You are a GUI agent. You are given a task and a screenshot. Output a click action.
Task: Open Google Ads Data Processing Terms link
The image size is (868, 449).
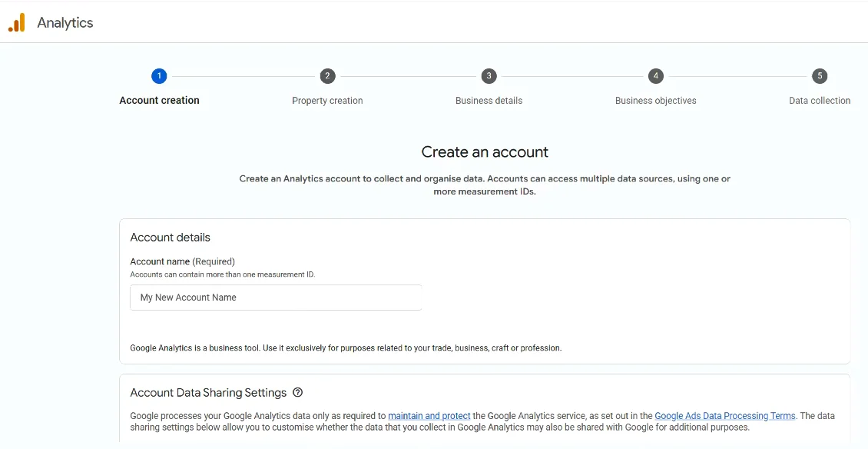click(x=725, y=416)
